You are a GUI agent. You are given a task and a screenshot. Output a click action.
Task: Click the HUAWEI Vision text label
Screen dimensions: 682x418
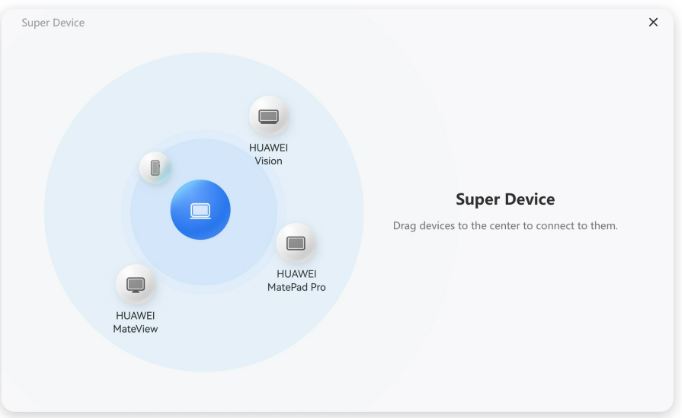coord(268,154)
